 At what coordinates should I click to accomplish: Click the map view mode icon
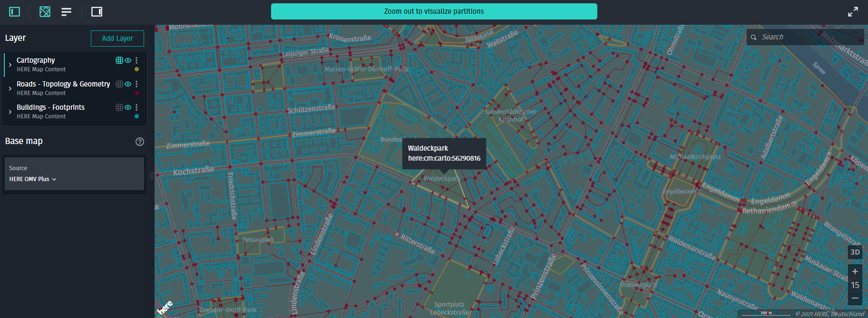coord(45,11)
